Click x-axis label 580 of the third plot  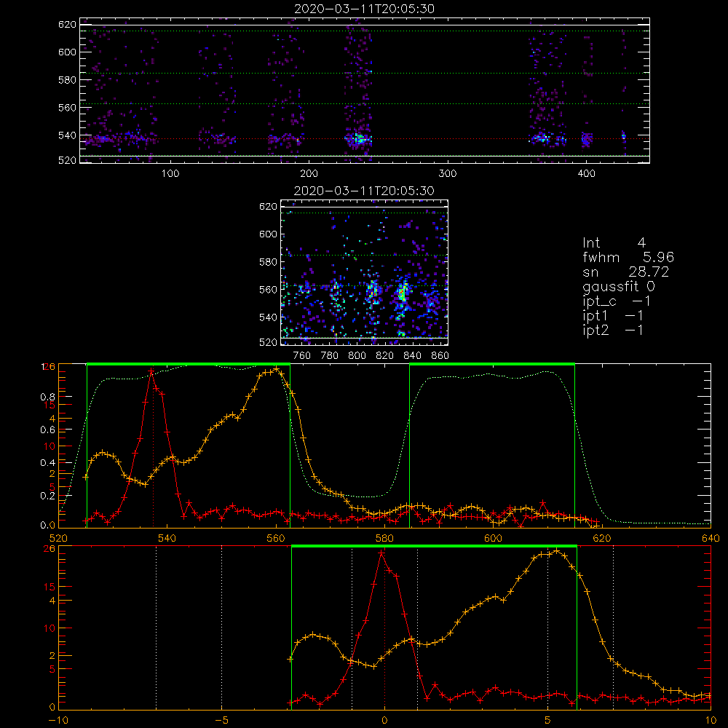384,539
